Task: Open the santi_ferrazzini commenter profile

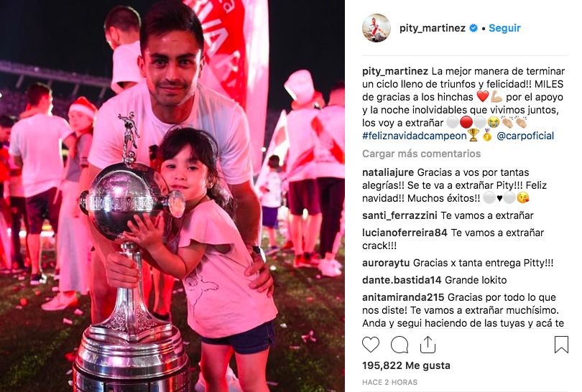Action: [399, 215]
